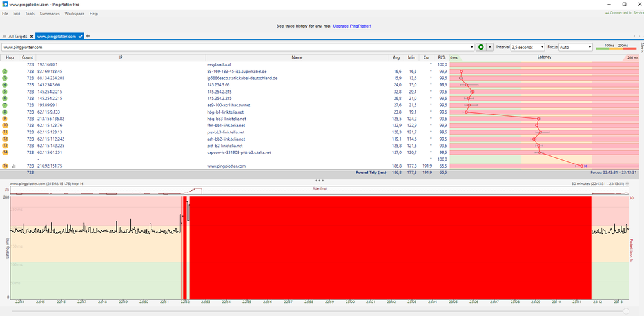
Task: Open the Tools menu
Action: 30,14
